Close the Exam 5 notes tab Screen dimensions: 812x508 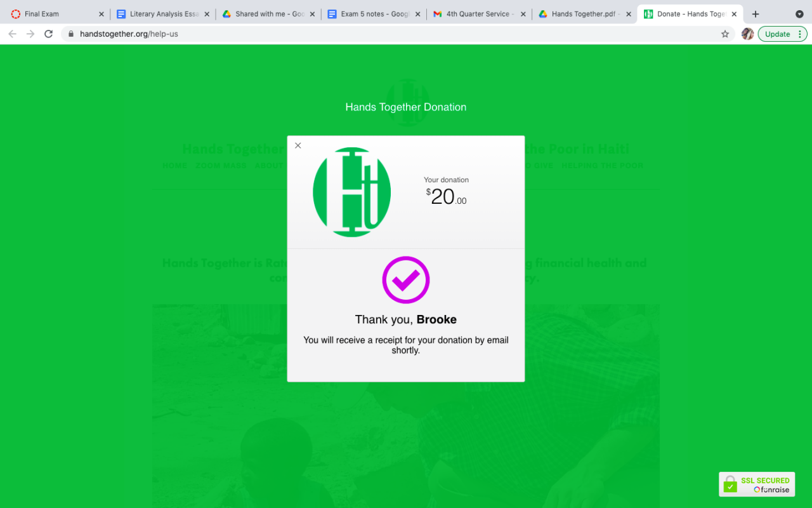[417, 14]
